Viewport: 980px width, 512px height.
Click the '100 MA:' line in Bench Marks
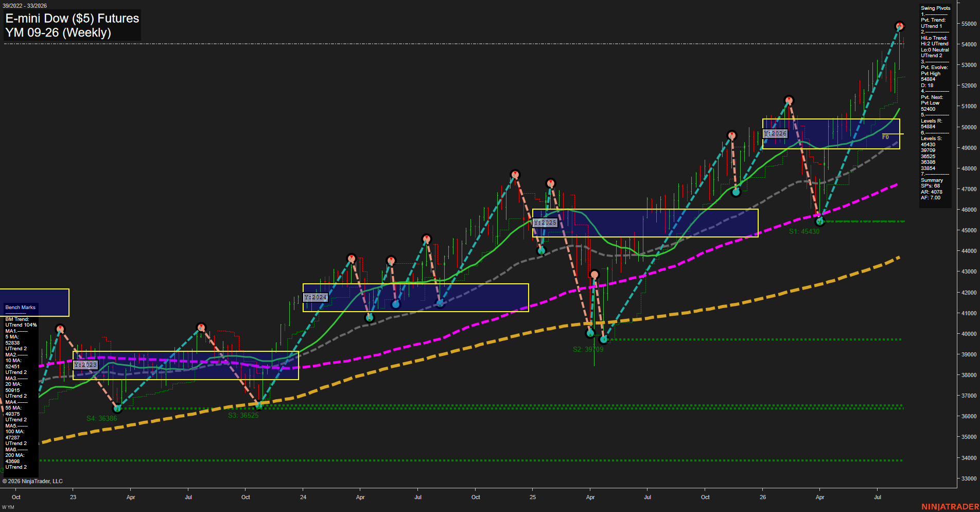pos(15,432)
